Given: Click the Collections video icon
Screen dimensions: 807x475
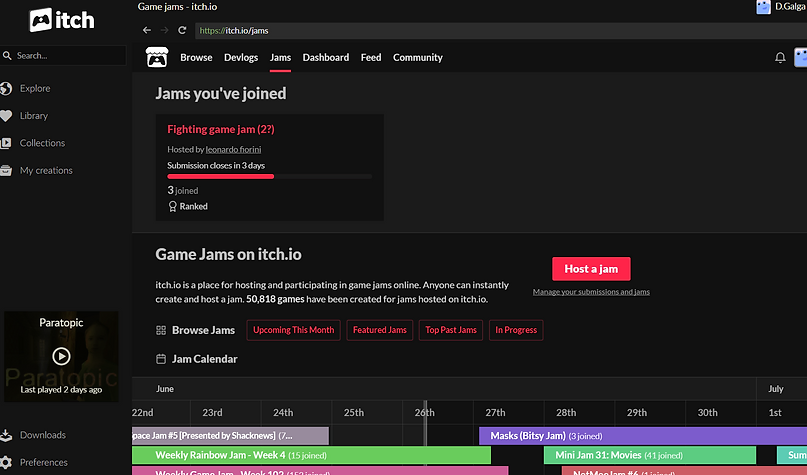Looking at the screenshot, I should 6,143.
